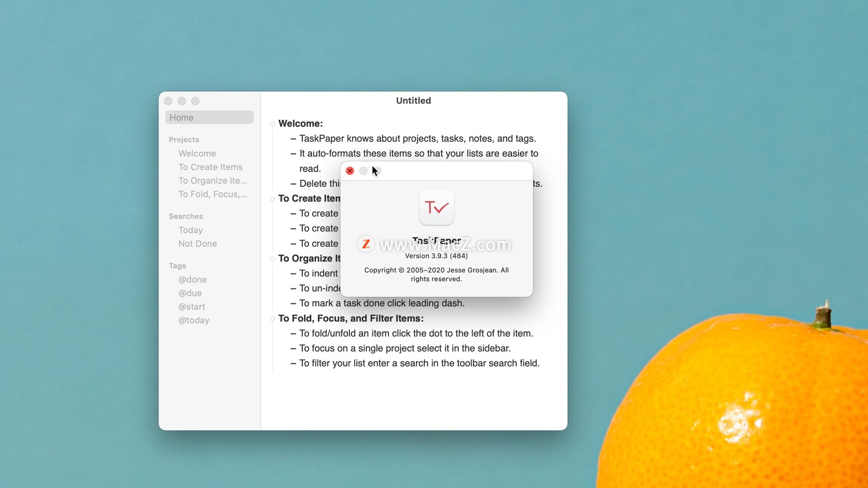Open the To Create Items project in sidebar
Viewport: 868px width, 488px height.
point(210,167)
